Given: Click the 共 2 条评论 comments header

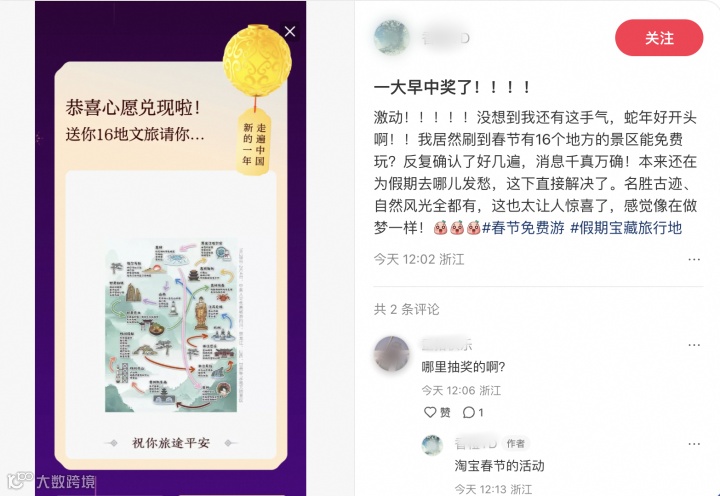Looking at the screenshot, I should [406, 309].
